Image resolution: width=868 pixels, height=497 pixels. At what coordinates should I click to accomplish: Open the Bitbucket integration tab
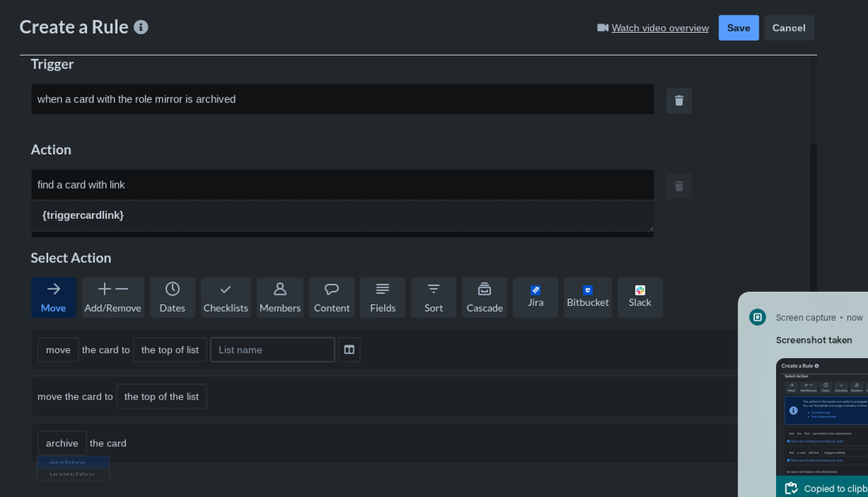587,298
